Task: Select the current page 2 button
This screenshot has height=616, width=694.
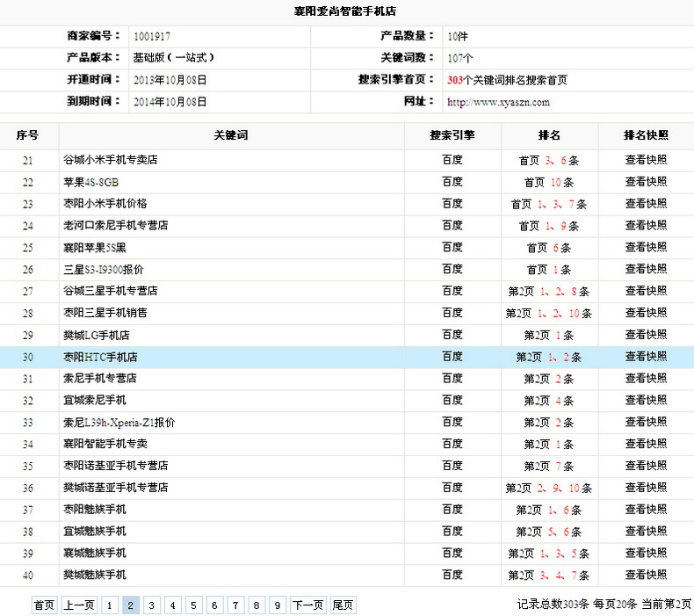Action: (131, 605)
